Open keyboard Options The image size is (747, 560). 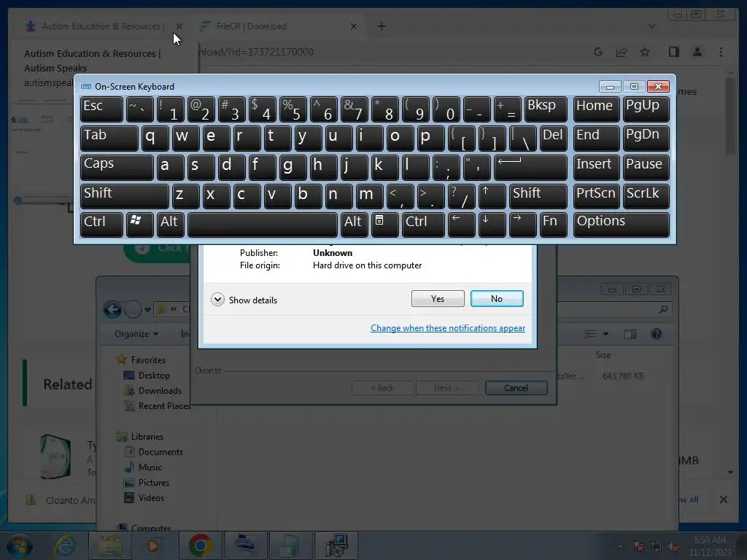click(622, 225)
